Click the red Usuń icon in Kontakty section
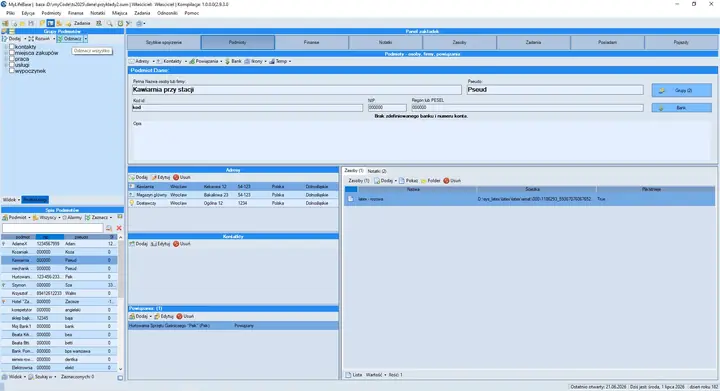720x391 pixels. 176,244
